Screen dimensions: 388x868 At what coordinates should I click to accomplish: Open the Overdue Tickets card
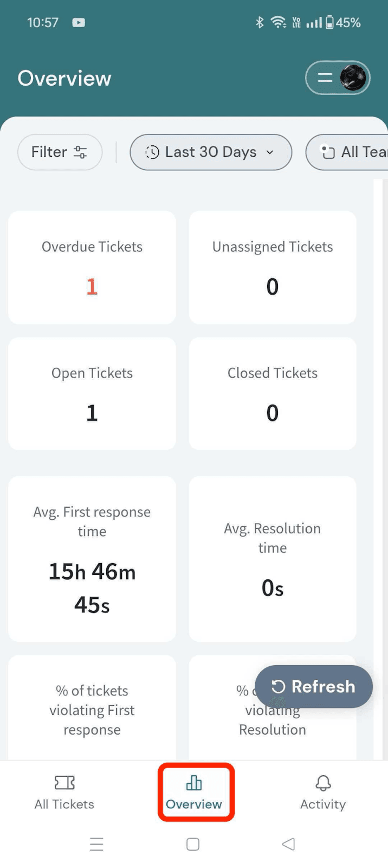92,268
